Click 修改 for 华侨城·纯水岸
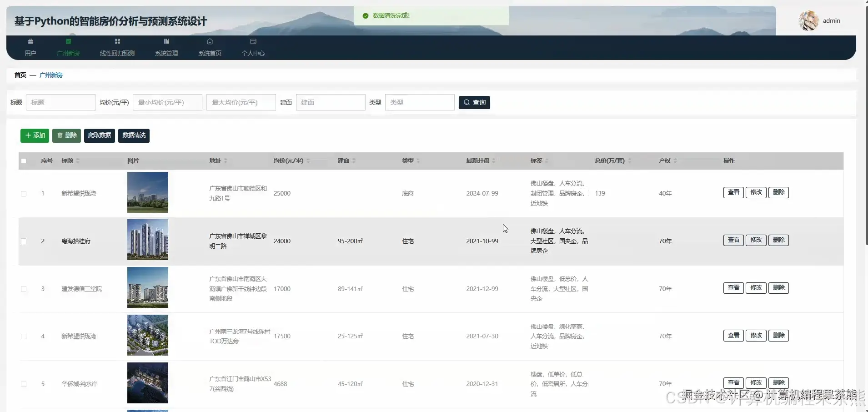Viewport: 868px width, 412px height. [756, 383]
